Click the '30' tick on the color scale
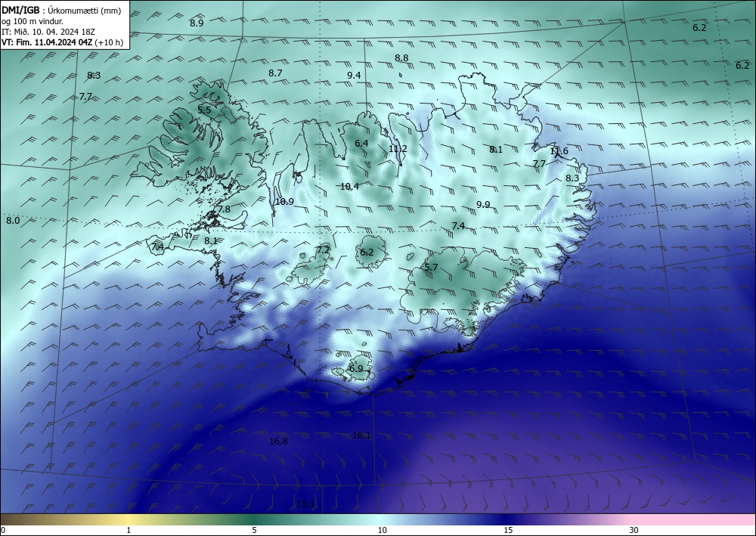756x536 pixels. 634,530
